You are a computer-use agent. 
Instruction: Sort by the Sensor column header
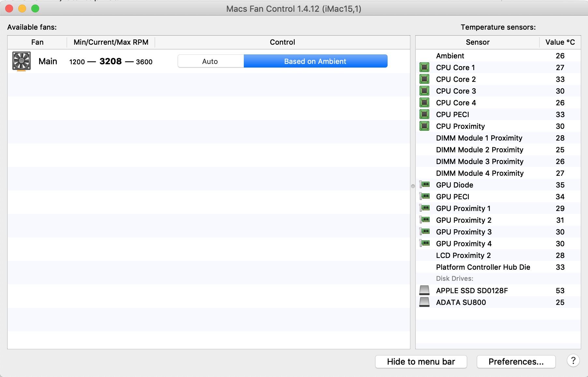tap(478, 42)
